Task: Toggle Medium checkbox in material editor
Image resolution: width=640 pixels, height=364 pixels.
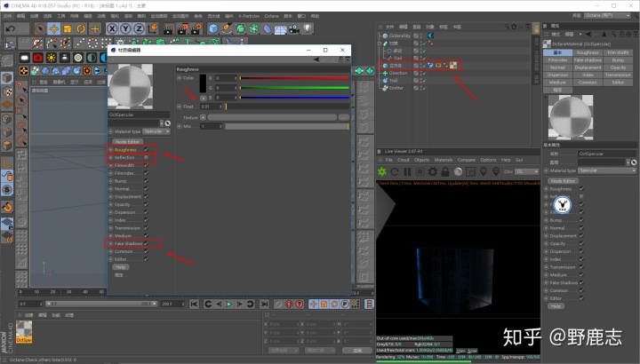Action: 146,236
